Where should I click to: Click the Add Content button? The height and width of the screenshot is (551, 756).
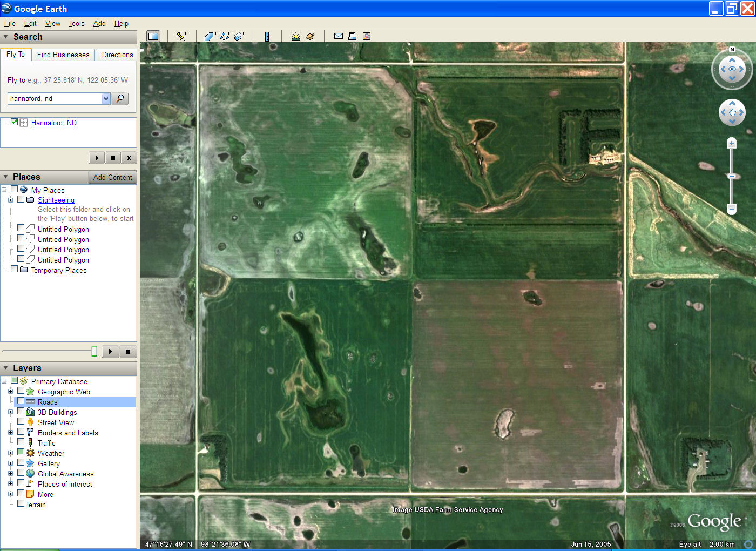[x=112, y=177]
